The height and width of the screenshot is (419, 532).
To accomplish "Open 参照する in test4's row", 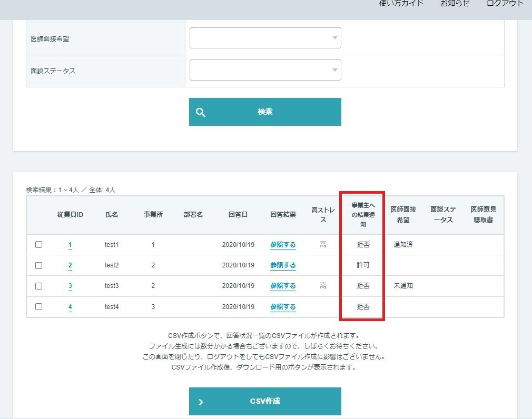I will coord(283,307).
